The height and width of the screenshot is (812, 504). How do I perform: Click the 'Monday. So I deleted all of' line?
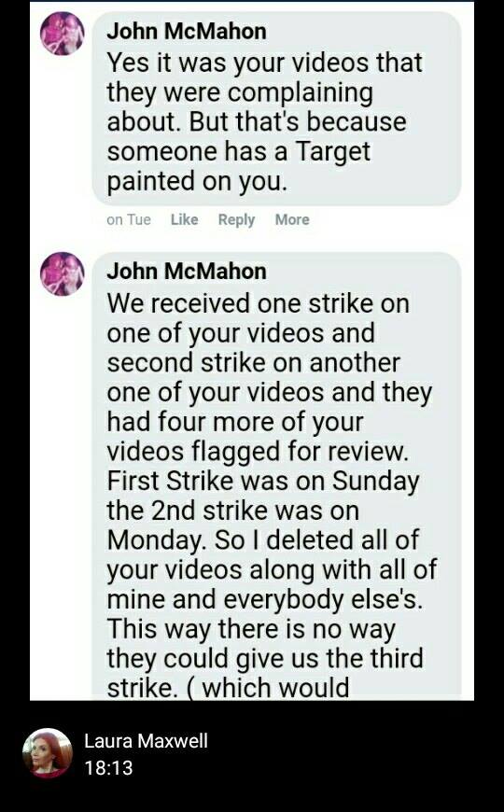tap(262, 540)
